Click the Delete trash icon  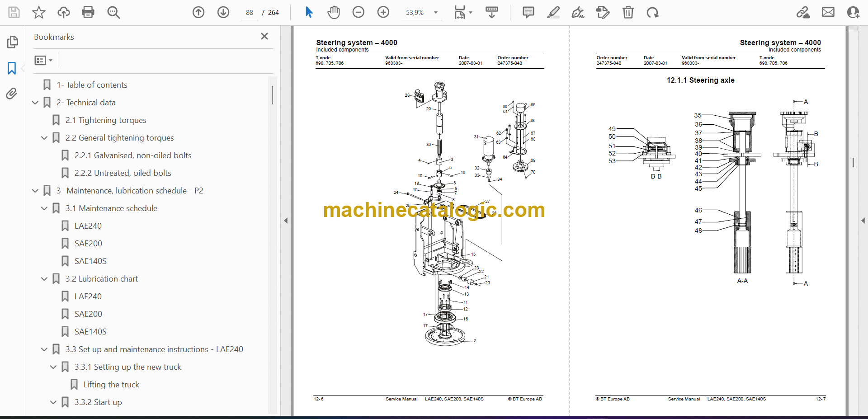tap(628, 12)
